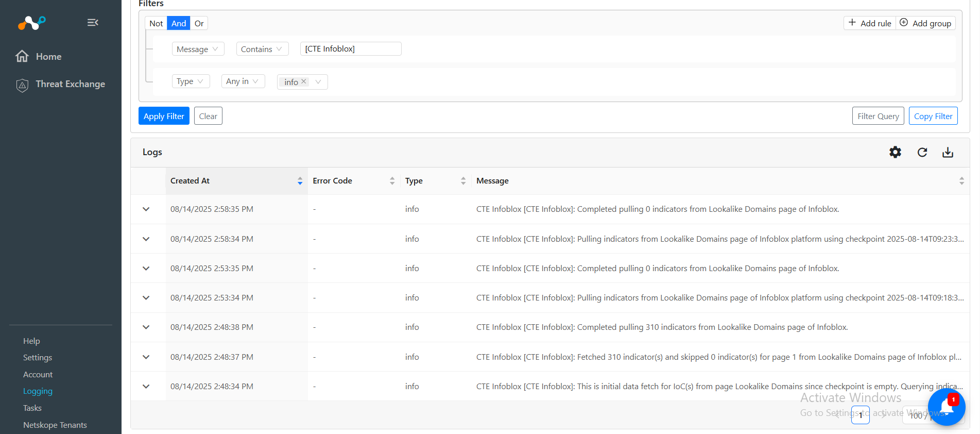Click the 'Fetched 310 indicator(s)' message
This screenshot has height=434, width=980.
click(719, 357)
